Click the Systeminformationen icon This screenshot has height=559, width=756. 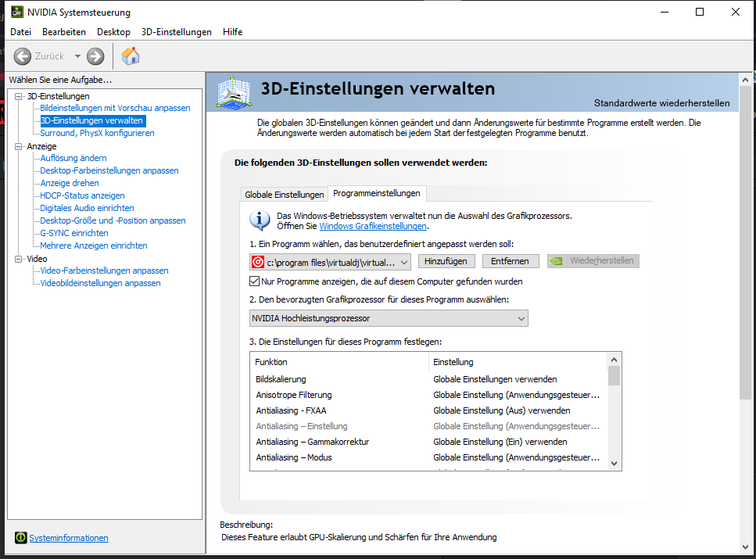(20, 538)
